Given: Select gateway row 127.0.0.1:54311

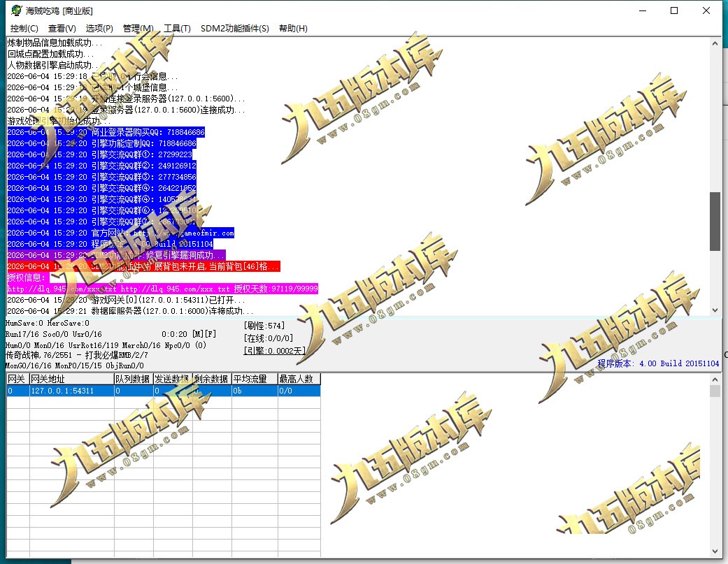Looking at the screenshot, I should [x=164, y=391].
